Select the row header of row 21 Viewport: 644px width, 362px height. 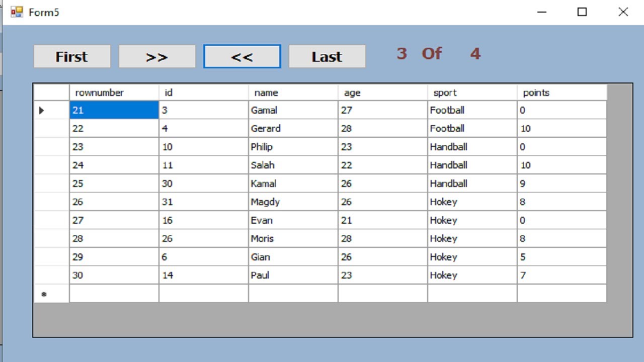click(x=51, y=110)
